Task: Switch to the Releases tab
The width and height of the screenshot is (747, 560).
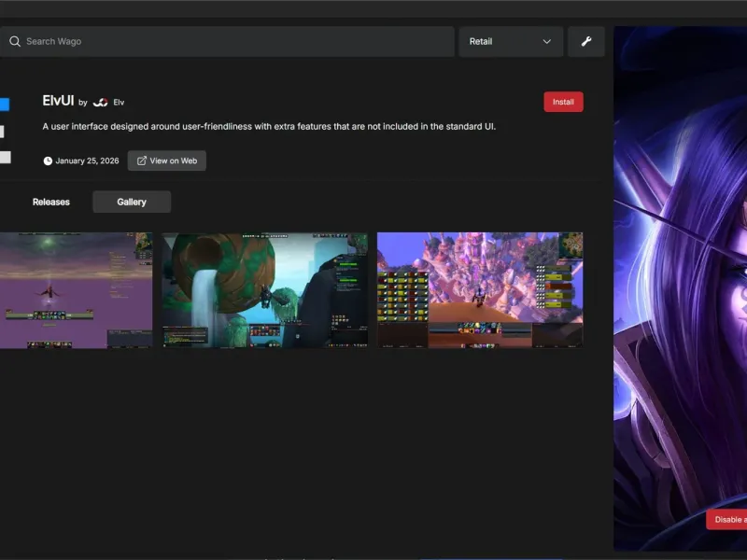Action: [x=51, y=202]
